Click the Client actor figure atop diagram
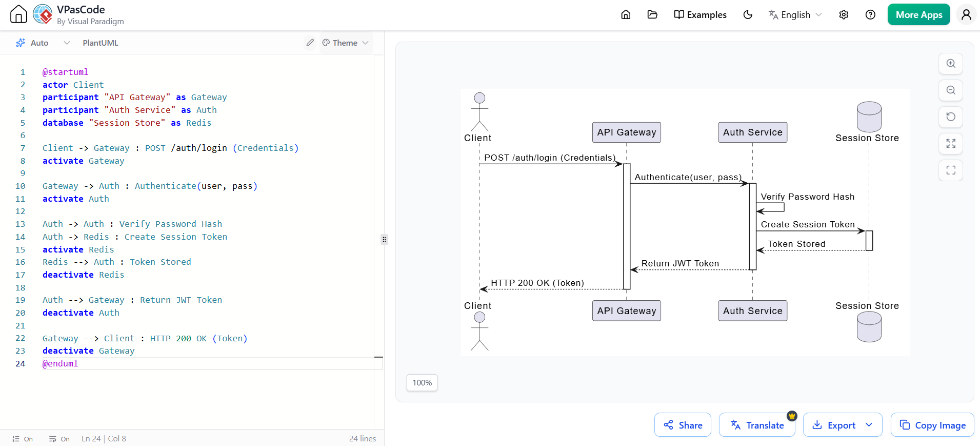 click(479, 111)
